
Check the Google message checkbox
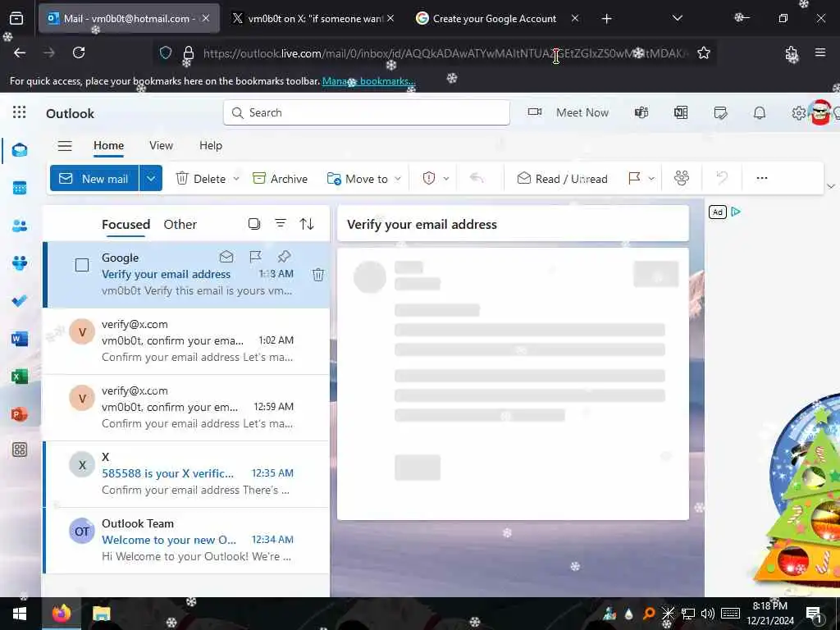pyautogui.click(x=82, y=265)
